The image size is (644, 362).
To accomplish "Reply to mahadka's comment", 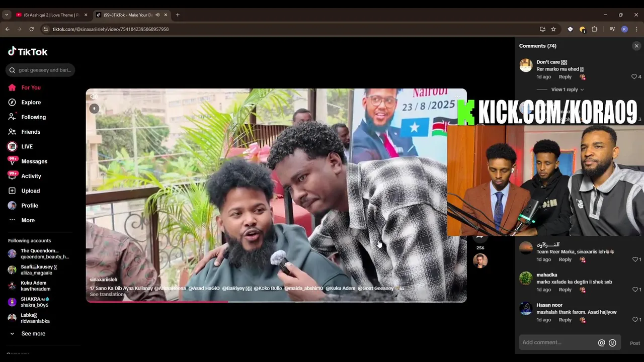I will click(565, 290).
